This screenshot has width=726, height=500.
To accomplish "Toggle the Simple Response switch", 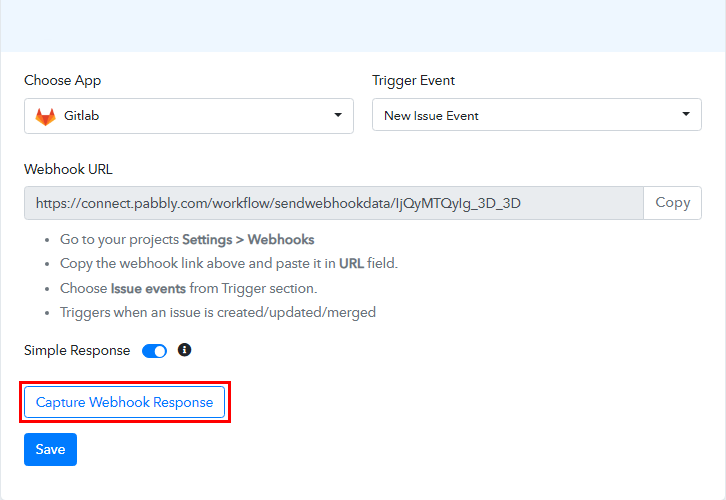I will pyautogui.click(x=154, y=351).
